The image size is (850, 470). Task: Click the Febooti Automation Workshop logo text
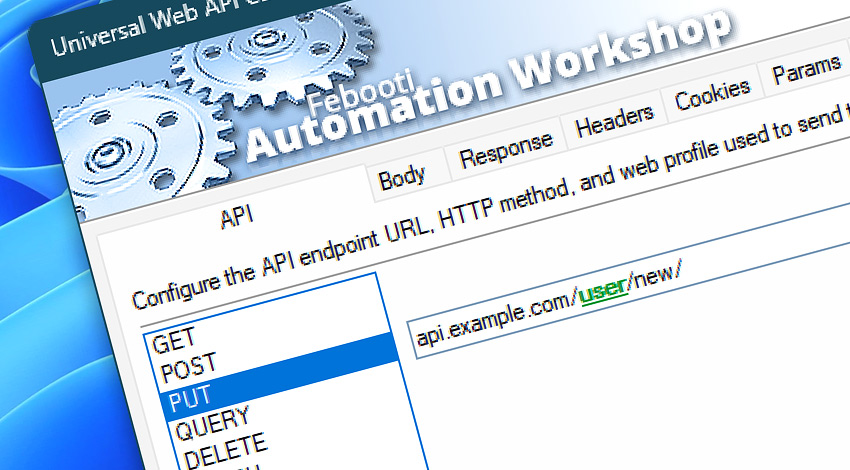(488, 87)
